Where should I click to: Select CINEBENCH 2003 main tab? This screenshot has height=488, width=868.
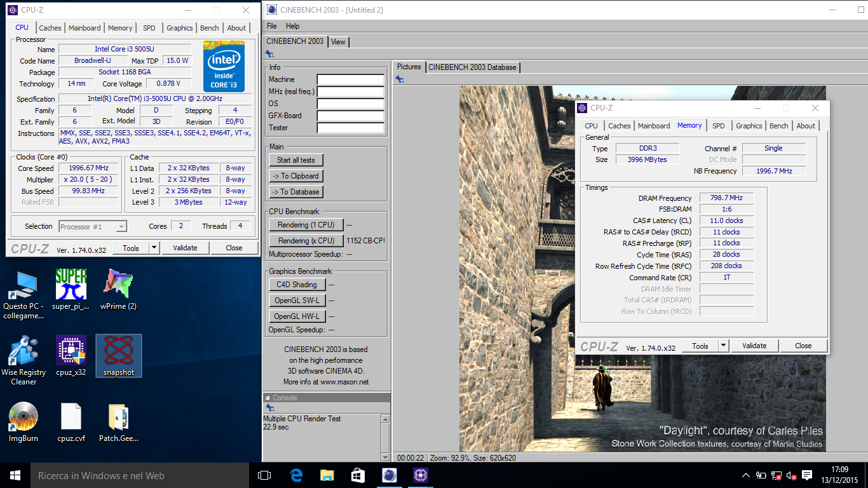coord(295,41)
